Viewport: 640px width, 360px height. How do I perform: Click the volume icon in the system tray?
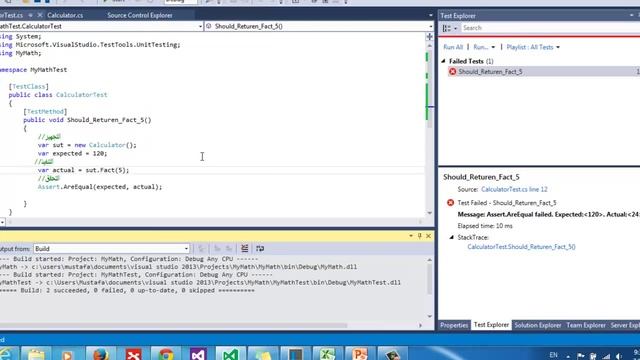619,356
